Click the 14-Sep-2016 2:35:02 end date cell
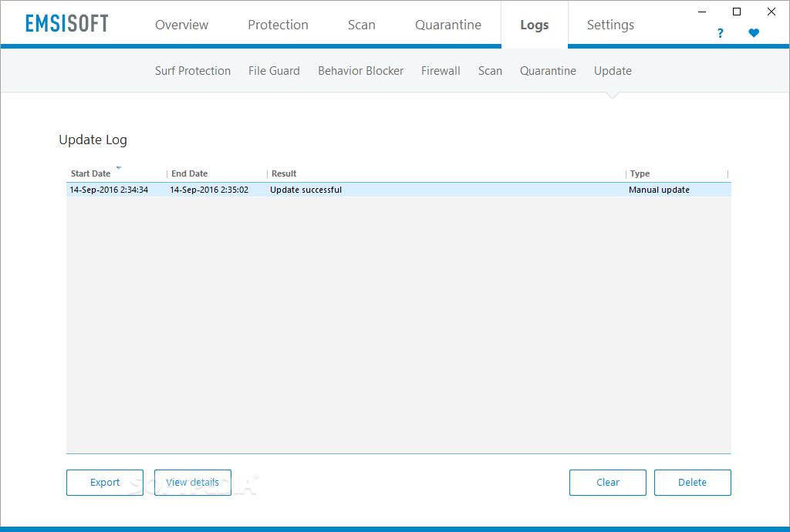The image size is (790, 532). pos(209,190)
